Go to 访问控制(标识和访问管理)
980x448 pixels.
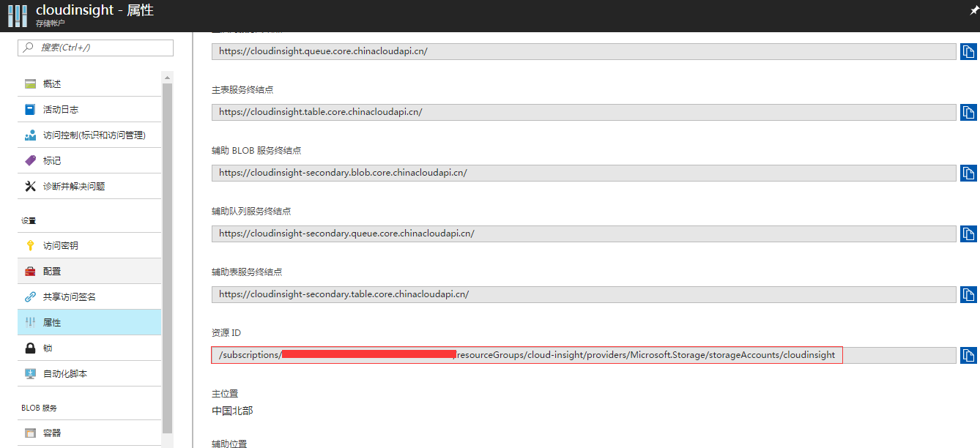click(94, 135)
